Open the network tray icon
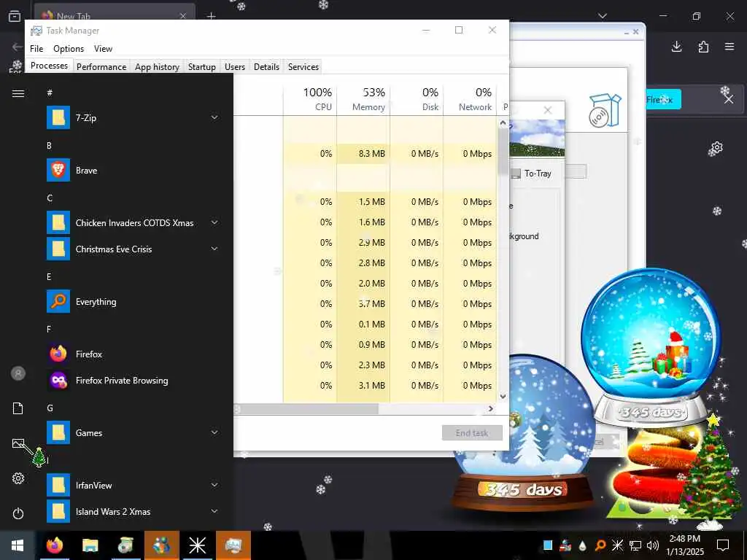Image resolution: width=747 pixels, height=560 pixels. (x=635, y=545)
